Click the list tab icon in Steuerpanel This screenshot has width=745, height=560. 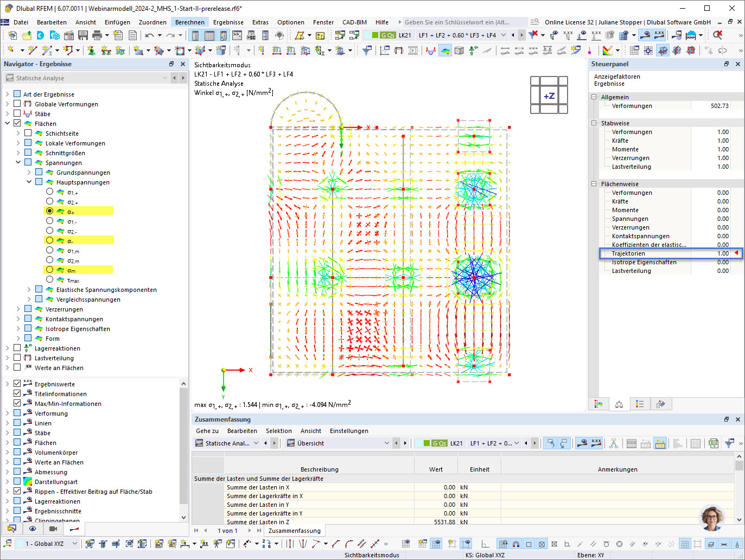tap(640, 404)
